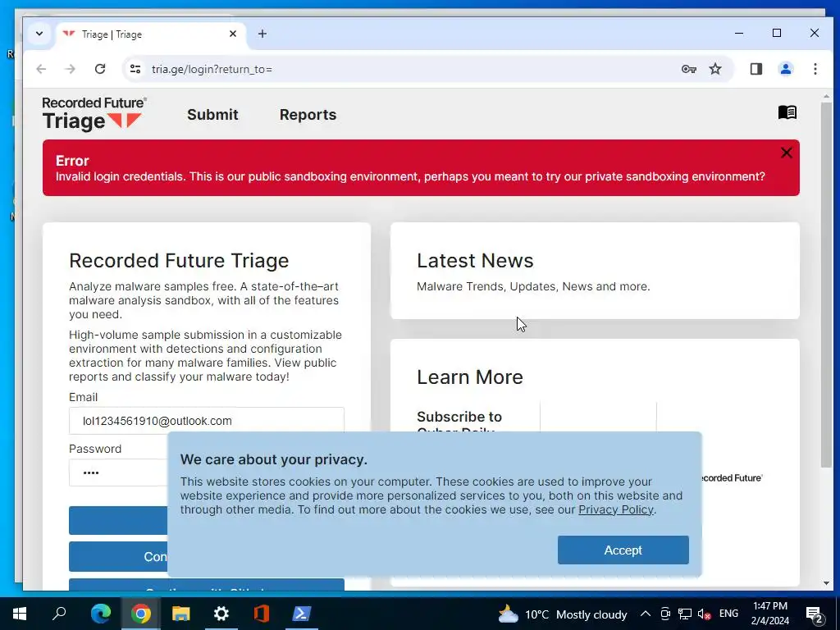Click scrollbar down arrow

(x=826, y=583)
